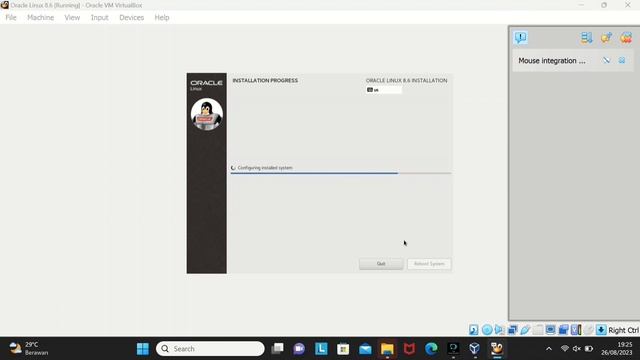
Task: Click the Quit button in installer
Action: point(381,264)
